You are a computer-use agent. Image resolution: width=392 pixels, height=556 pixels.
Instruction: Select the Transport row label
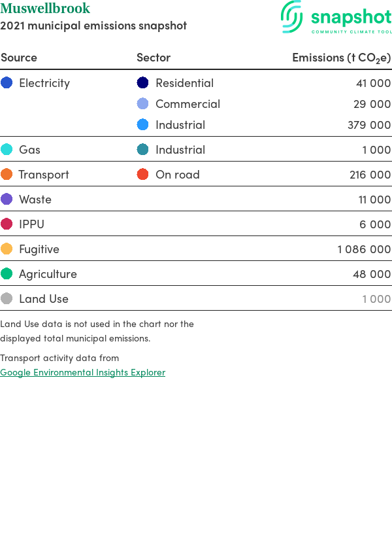tap(44, 175)
